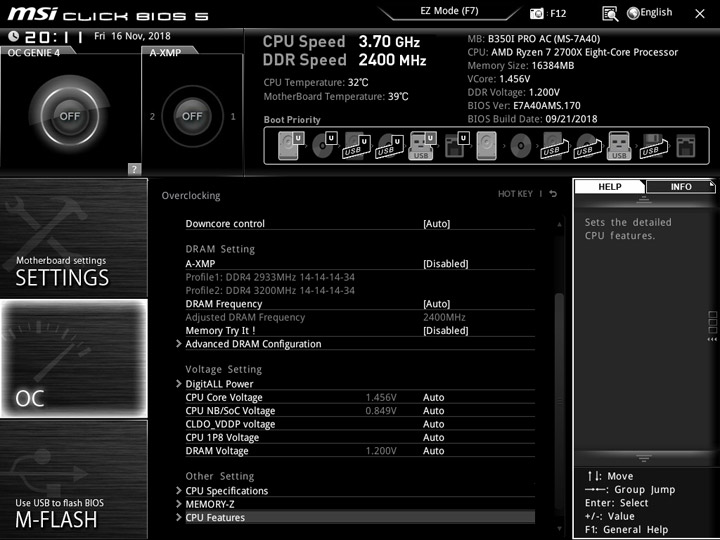Select the legacy network boot icon at row end

click(x=686, y=146)
